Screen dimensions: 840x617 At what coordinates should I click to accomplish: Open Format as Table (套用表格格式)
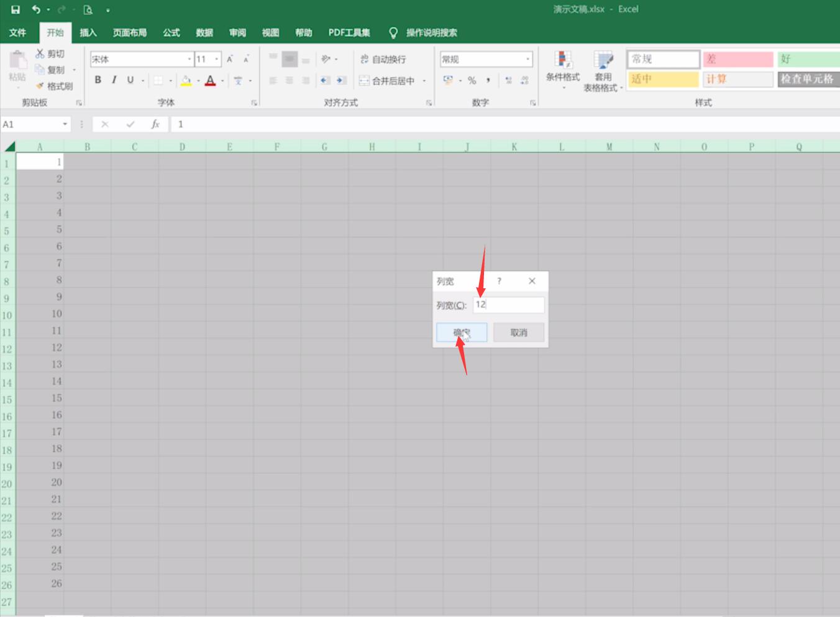pyautogui.click(x=603, y=71)
